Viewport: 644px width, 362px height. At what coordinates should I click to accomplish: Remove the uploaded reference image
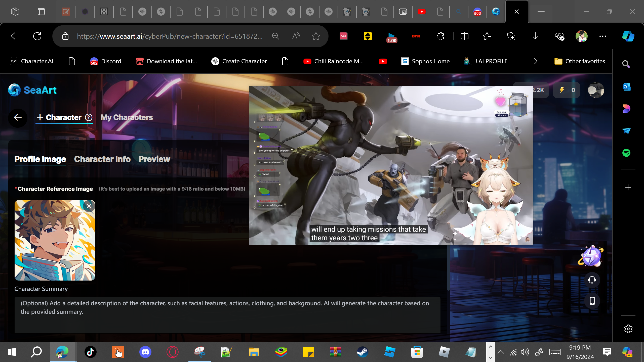click(x=89, y=206)
